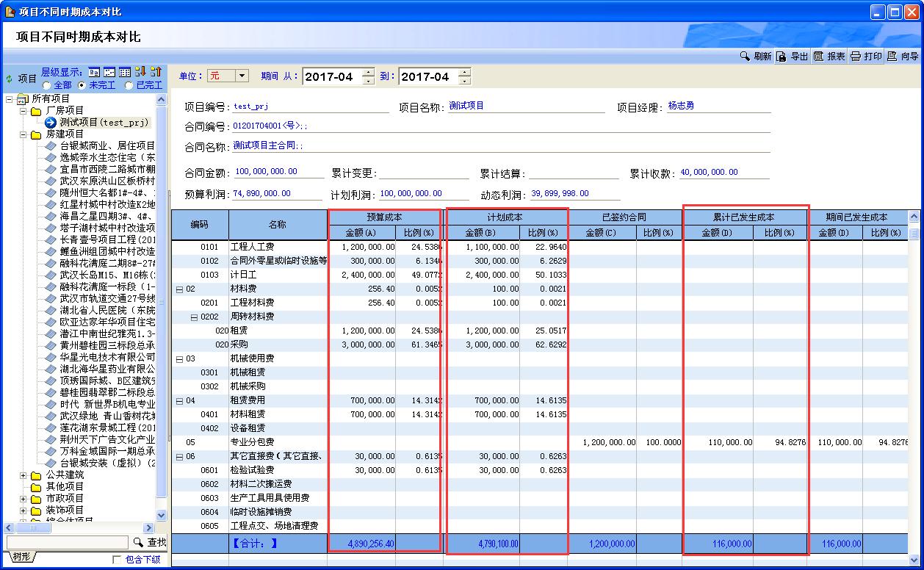Click the green refresh icon beside 项目
924x570 pixels.
(9, 79)
